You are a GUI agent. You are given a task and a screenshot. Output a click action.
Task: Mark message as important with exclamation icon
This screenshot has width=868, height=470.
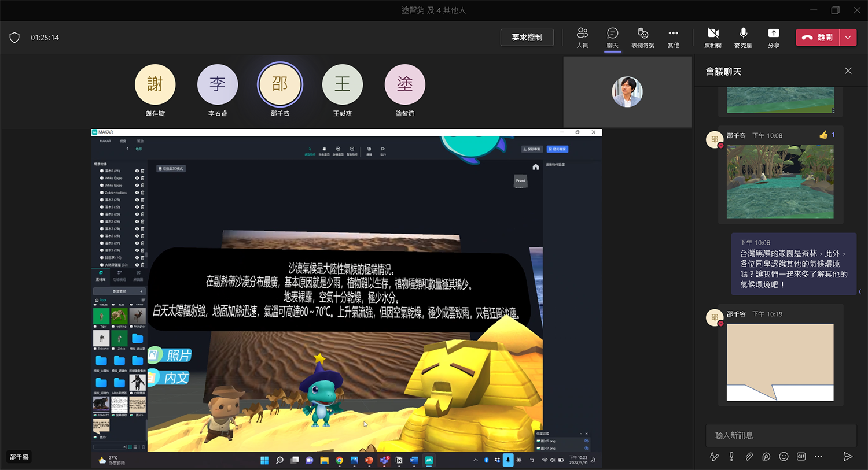pyautogui.click(x=731, y=457)
